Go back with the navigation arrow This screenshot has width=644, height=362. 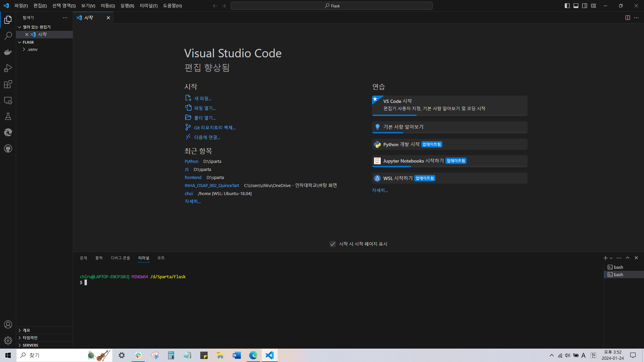[215, 6]
